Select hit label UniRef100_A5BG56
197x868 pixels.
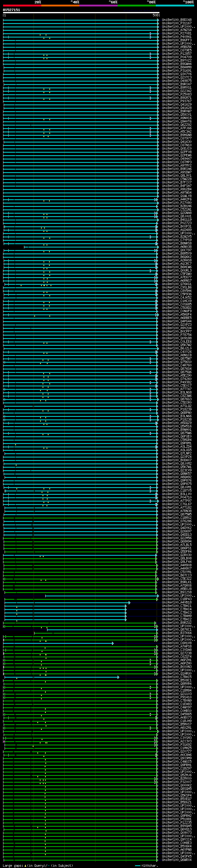click(177, 47)
